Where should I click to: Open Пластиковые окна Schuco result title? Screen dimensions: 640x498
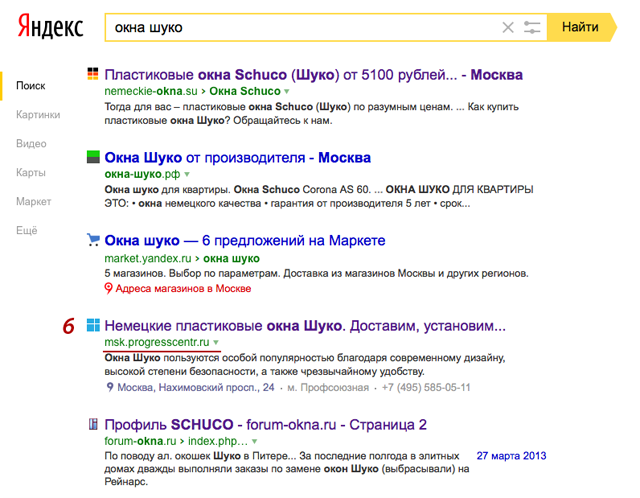coord(313,75)
